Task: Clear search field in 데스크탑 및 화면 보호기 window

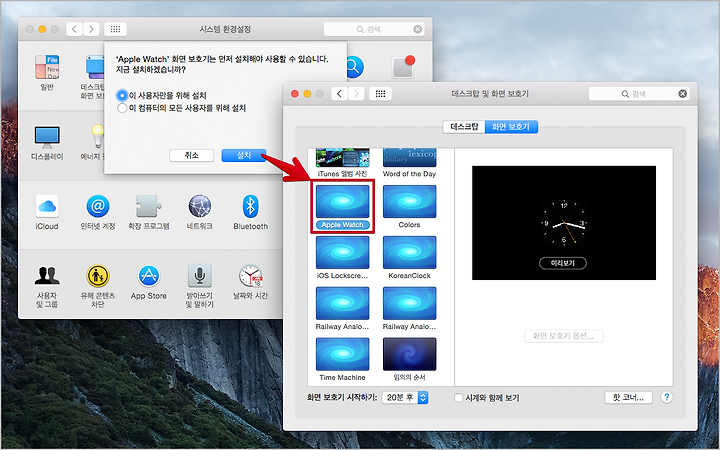Action: 683,94
